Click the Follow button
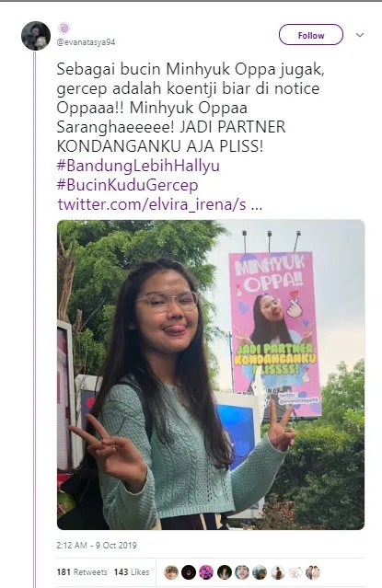 tap(311, 35)
